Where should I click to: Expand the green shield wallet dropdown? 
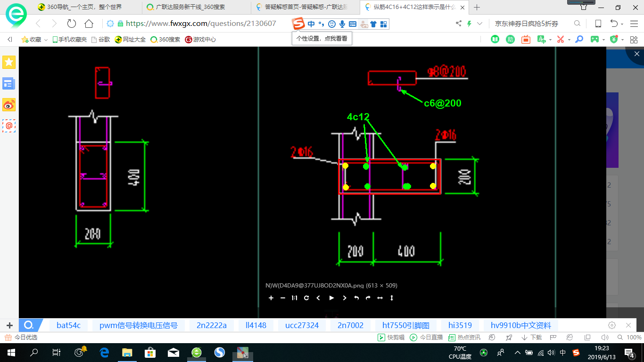tap(622, 40)
